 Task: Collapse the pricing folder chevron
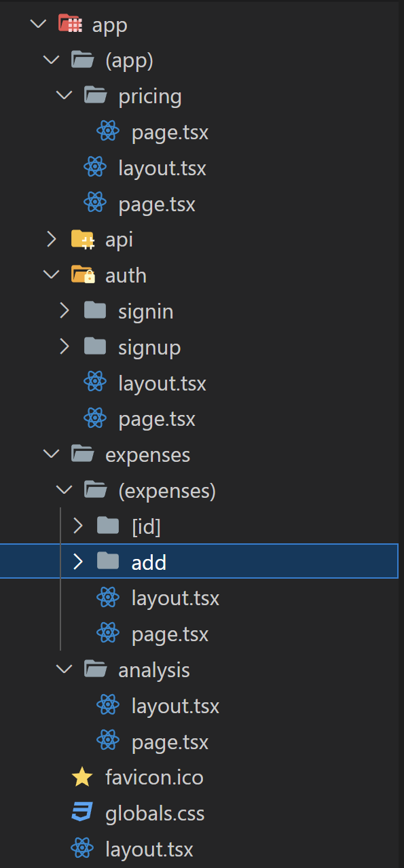click(65, 96)
